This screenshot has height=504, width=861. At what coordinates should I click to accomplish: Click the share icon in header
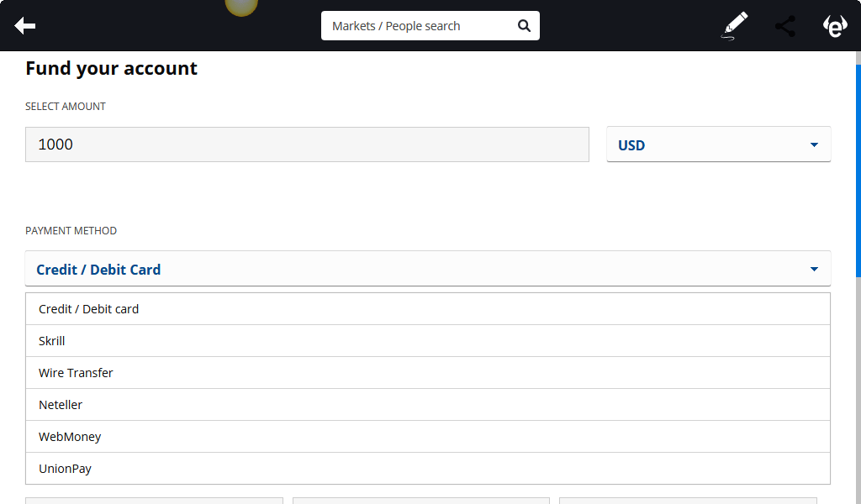point(785,26)
